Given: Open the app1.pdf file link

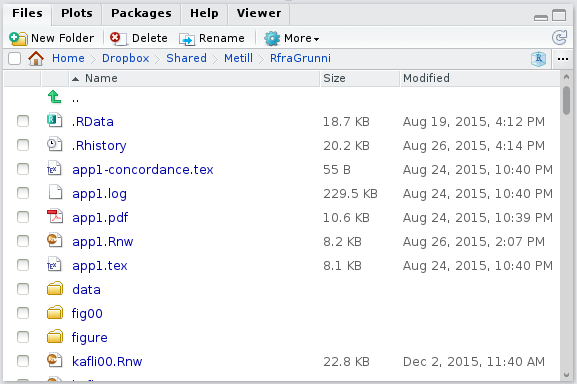Looking at the screenshot, I should coord(100,218).
